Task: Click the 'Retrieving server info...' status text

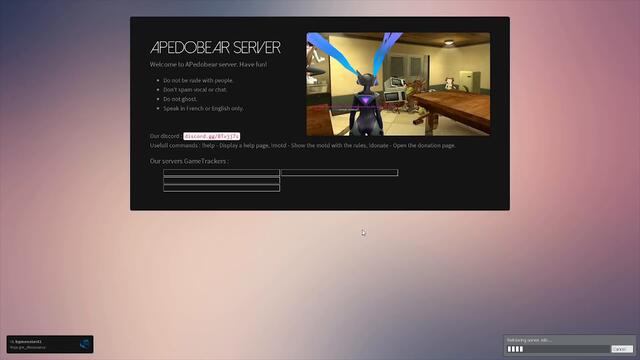Action: coord(529,340)
